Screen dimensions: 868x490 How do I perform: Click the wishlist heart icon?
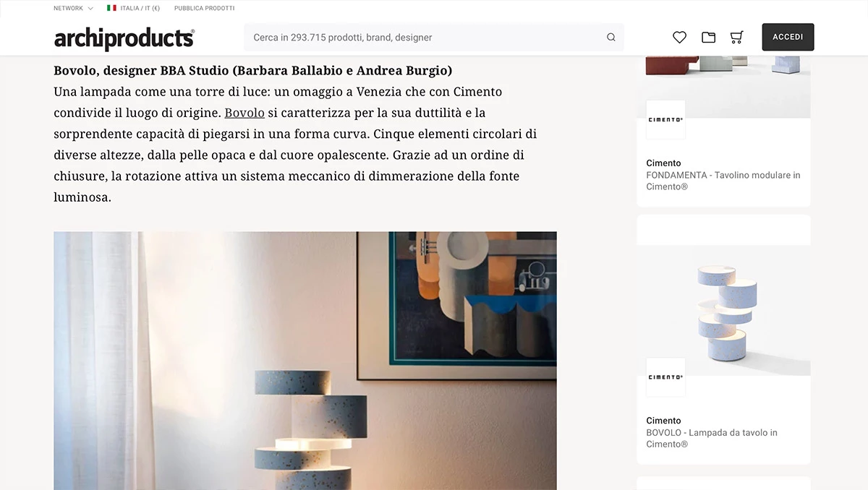pyautogui.click(x=679, y=38)
